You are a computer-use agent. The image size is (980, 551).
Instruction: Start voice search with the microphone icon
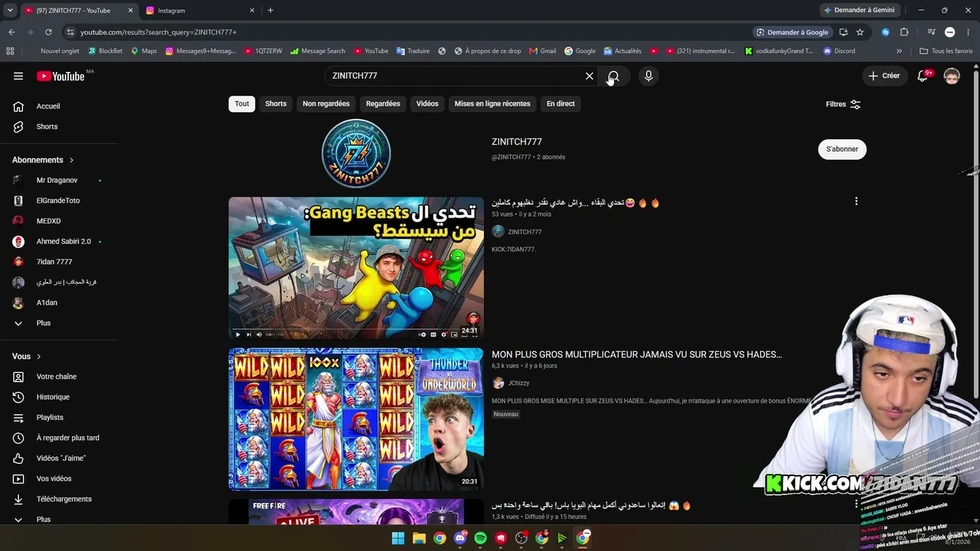[x=648, y=76]
